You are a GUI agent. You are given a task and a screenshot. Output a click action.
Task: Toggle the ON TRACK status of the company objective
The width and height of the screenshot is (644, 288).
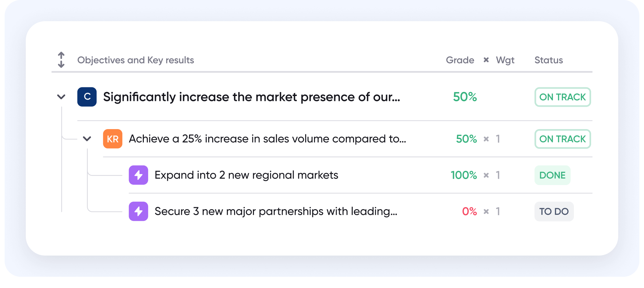[562, 97]
